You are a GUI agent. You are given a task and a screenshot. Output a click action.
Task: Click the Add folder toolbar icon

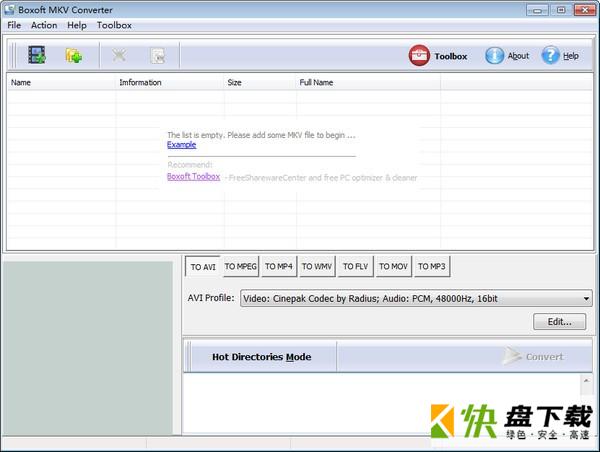74,55
